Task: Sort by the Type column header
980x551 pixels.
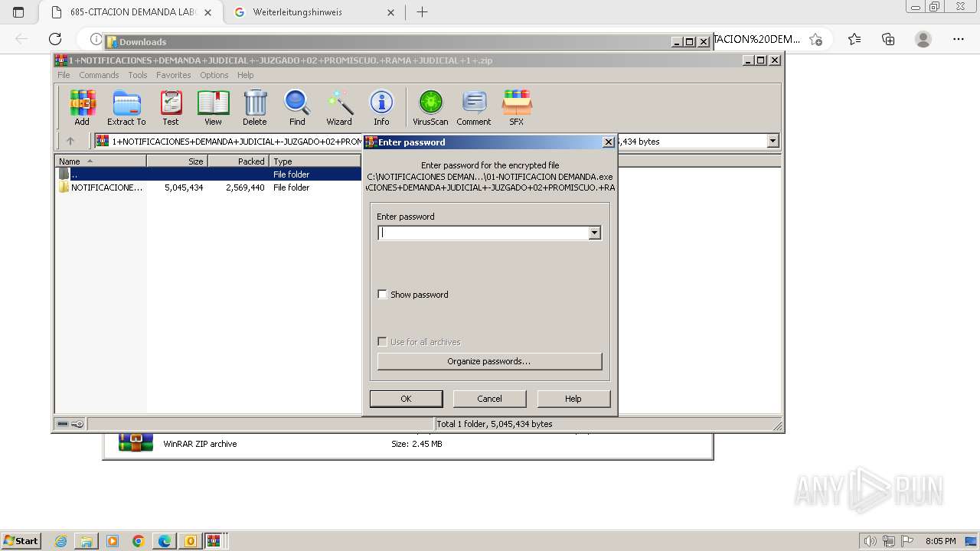Action: [315, 161]
